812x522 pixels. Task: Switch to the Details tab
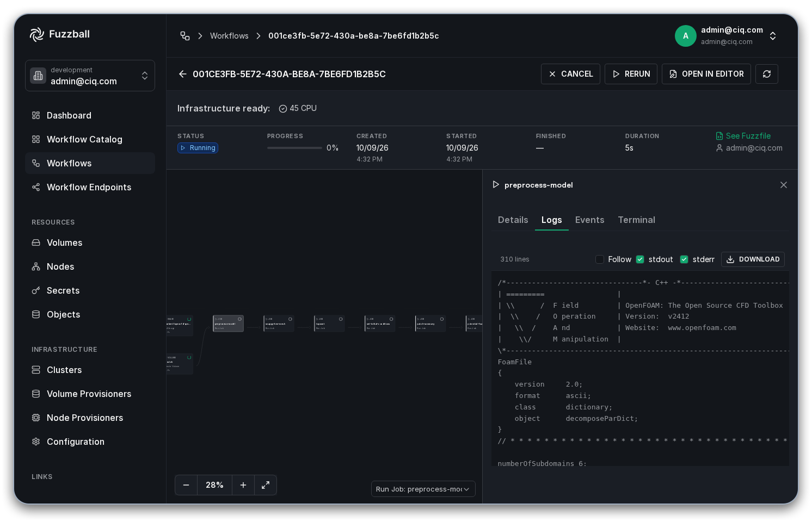tap(513, 220)
